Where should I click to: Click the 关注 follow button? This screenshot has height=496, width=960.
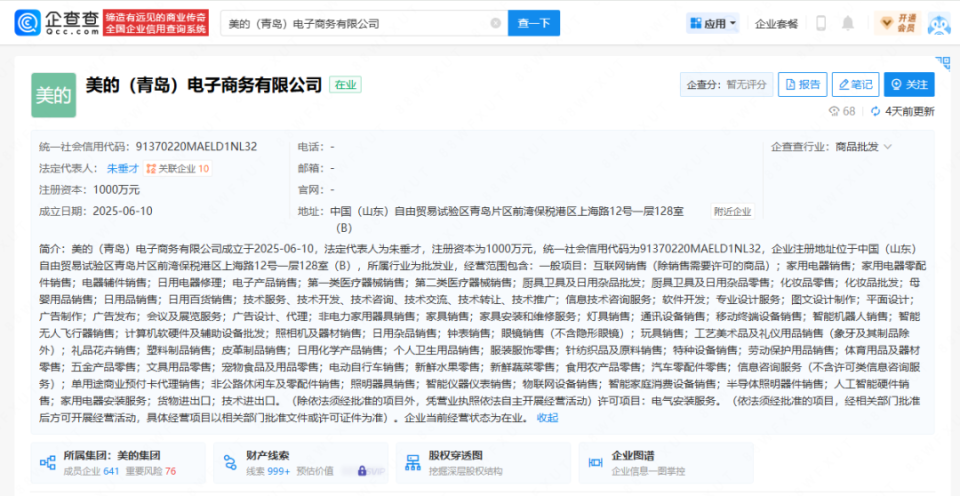point(909,85)
